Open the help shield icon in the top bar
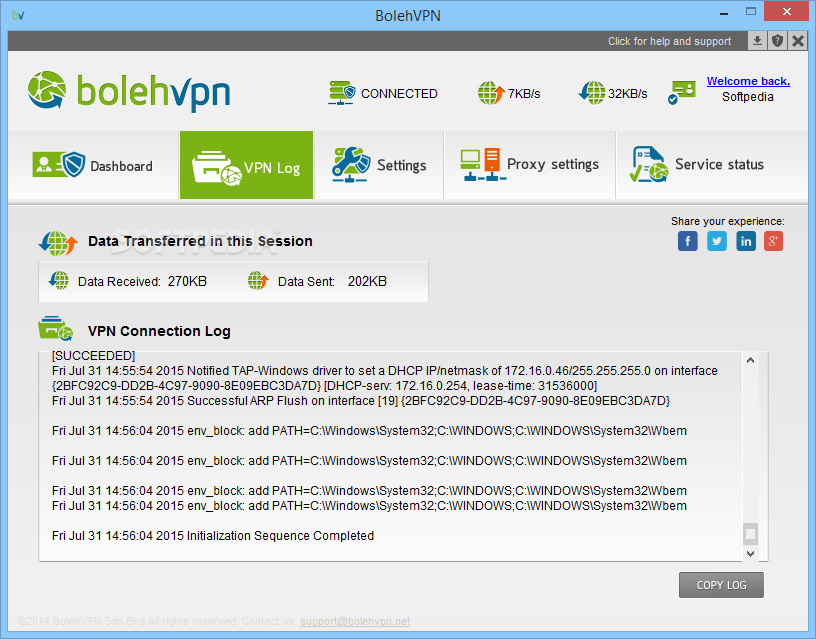 pyautogui.click(x=777, y=41)
